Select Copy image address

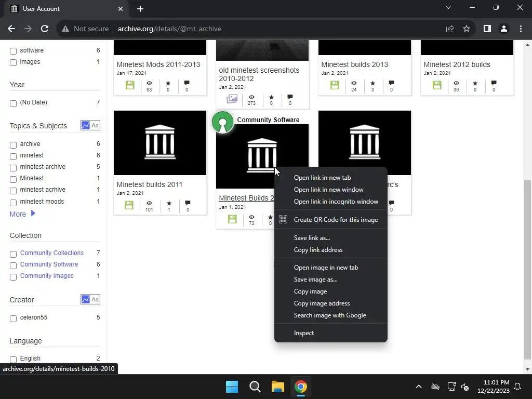[x=331, y=303]
